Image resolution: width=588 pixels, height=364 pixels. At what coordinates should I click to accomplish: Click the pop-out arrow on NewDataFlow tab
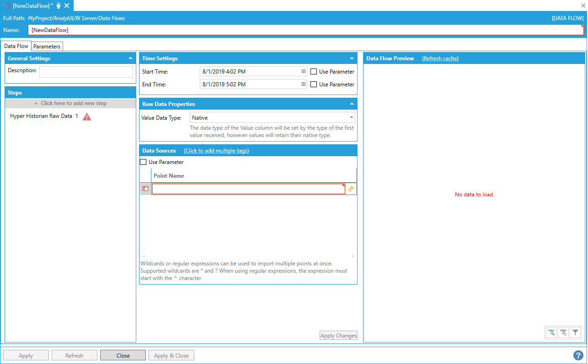(59, 5)
